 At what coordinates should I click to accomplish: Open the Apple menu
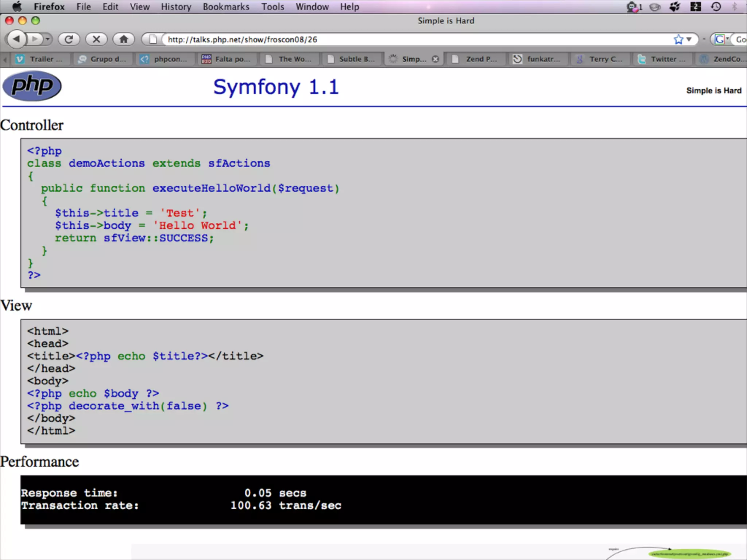[x=17, y=7]
